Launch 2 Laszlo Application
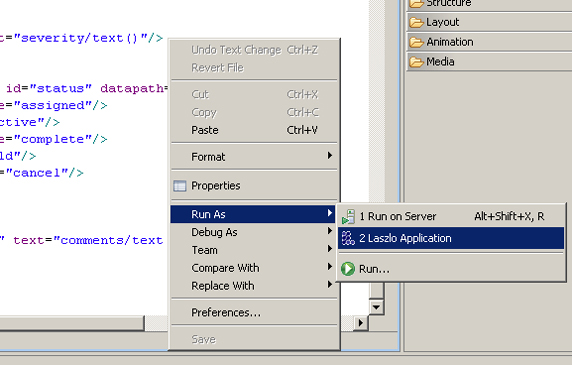This screenshot has width=572, height=365. click(x=451, y=238)
